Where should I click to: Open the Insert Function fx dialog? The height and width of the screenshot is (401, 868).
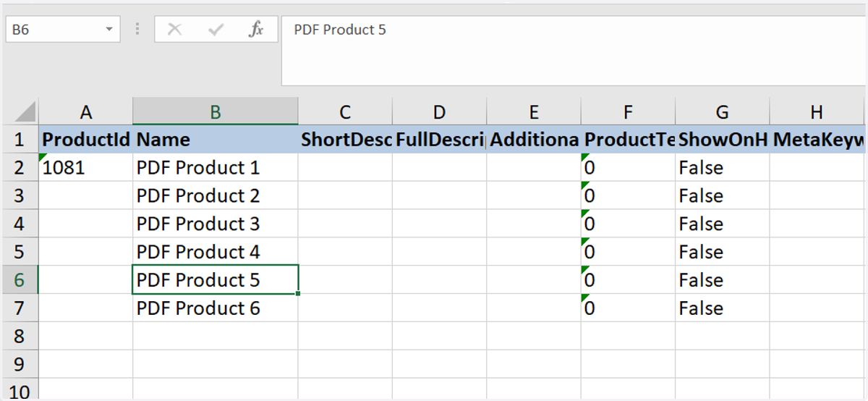[x=256, y=30]
